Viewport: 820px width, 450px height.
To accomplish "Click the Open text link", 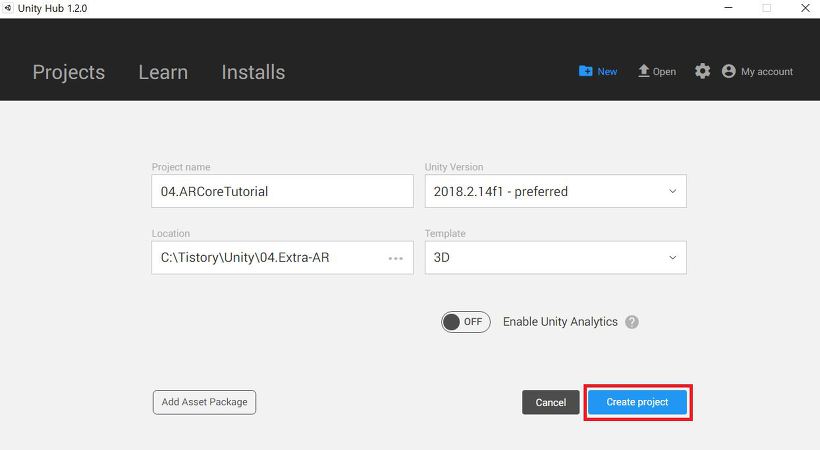I will coord(664,72).
